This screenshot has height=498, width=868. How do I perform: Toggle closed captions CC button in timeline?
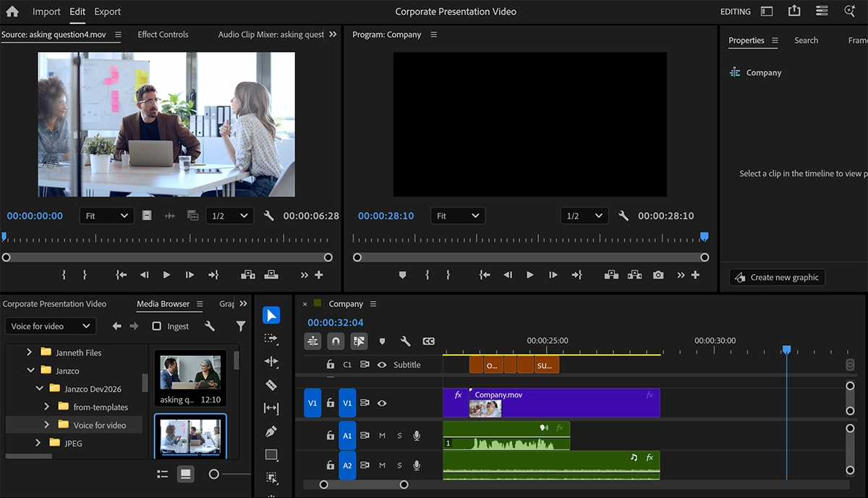428,341
